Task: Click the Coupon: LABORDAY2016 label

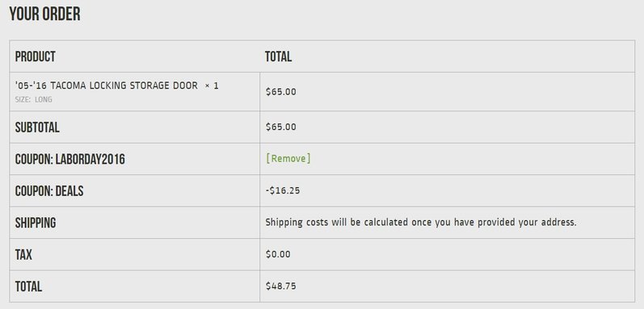Action: pyautogui.click(x=69, y=159)
